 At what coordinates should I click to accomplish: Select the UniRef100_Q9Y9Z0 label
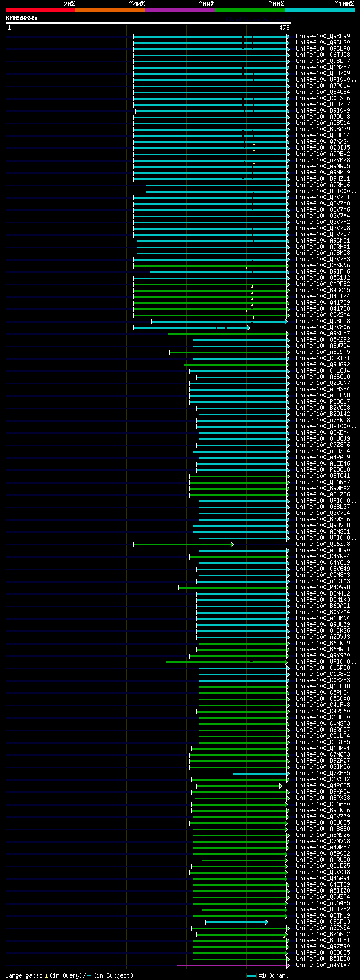[323, 655]
